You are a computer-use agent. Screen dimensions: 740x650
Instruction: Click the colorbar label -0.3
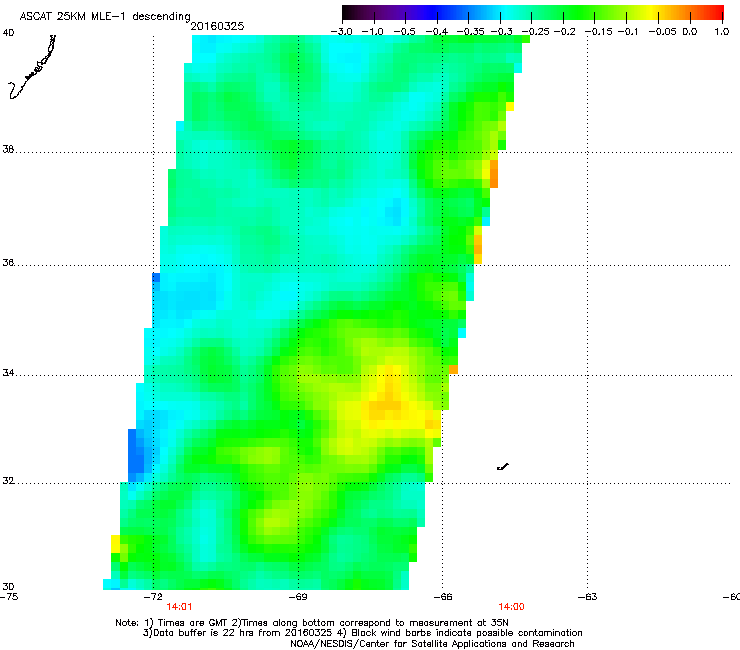pos(502,32)
